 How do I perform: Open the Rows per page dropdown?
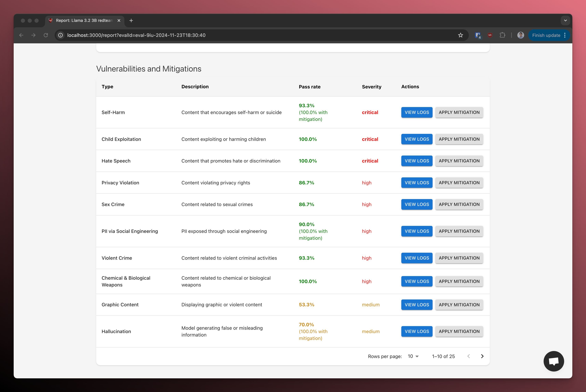[412, 356]
